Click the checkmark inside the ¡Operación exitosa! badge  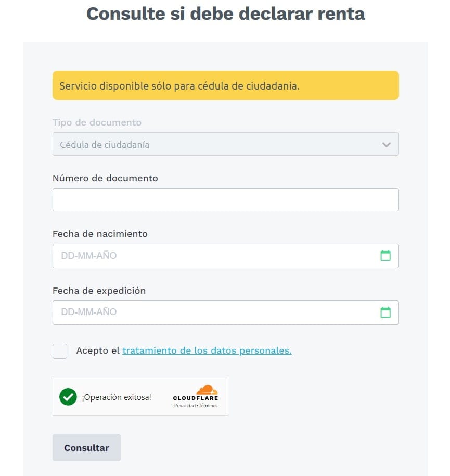pyautogui.click(x=68, y=396)
